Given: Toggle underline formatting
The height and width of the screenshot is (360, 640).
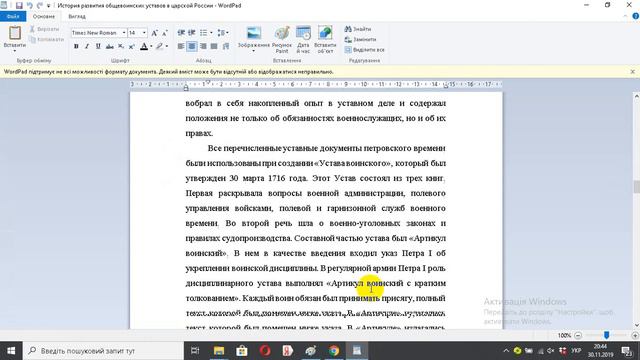Looking at the screenshot, I should 98,47.
